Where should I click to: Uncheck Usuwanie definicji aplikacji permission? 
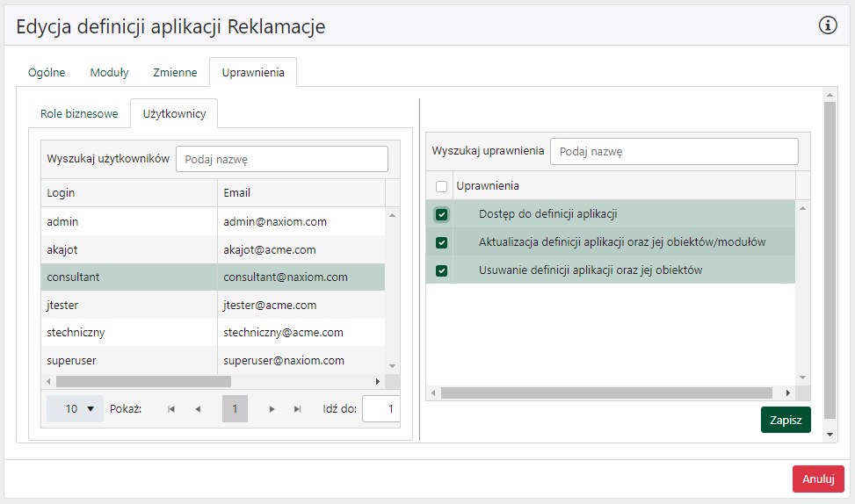(441, 270)
